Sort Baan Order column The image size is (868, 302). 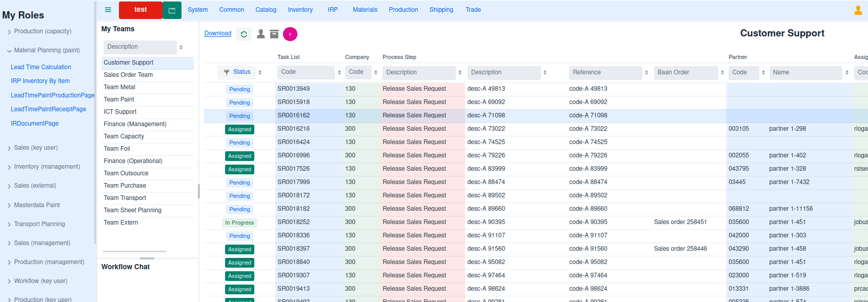722,72
